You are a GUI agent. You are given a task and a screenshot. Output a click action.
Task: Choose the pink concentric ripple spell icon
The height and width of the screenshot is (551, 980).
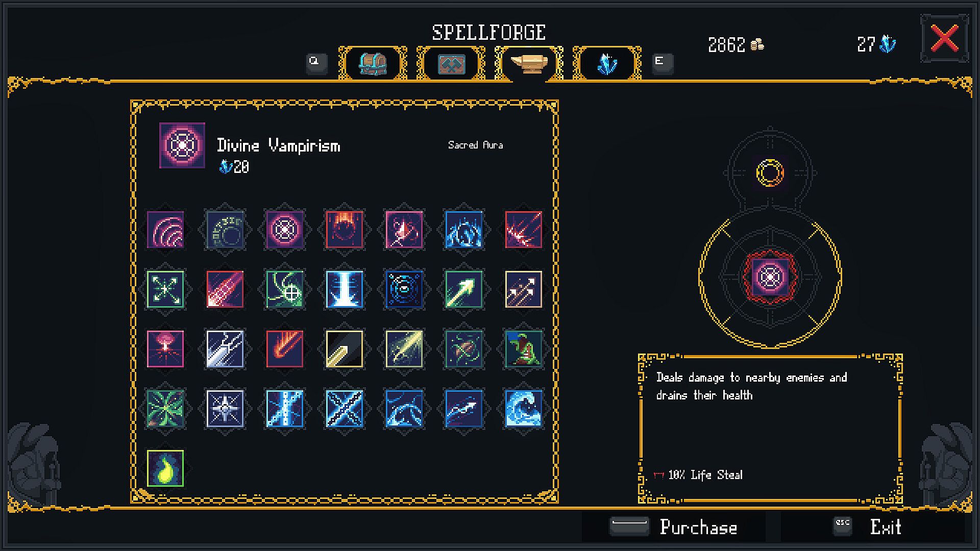(165, 230)
